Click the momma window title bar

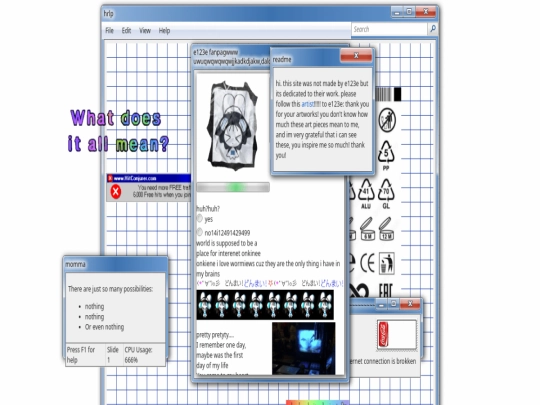point(115,264)
